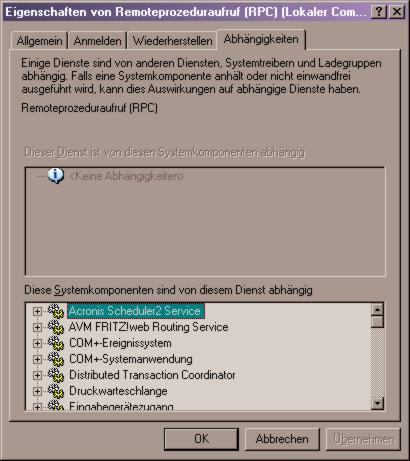Select the Druckwarteschlange entry in the list

tap(118, 391)
